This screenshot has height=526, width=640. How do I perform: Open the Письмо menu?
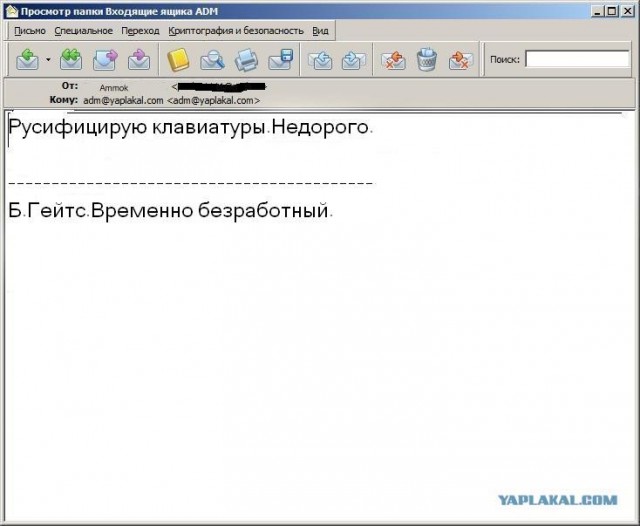click(x=30, y=31)
